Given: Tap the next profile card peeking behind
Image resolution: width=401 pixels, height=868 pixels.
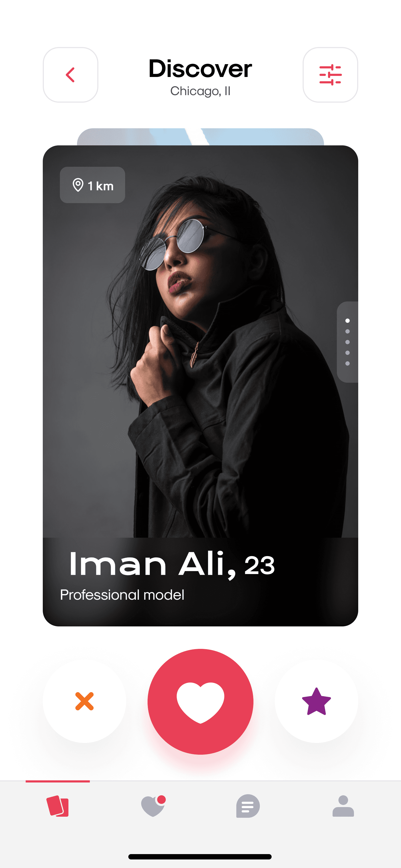Looking at the screenshot, I should click(200, 137).
